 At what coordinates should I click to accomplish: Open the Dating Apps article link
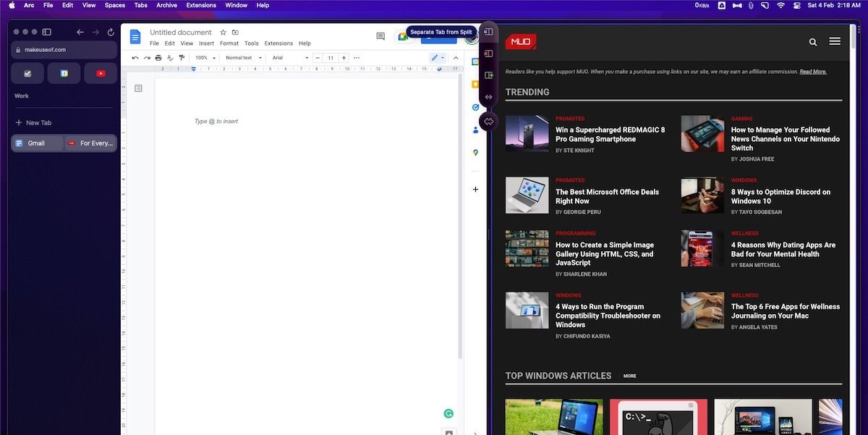783,250
